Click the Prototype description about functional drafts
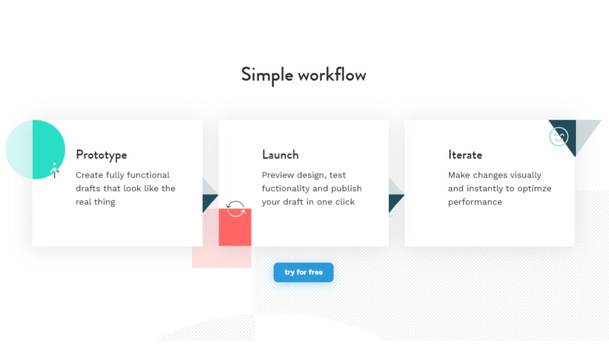Image resolution: width=609 pixels, height=364 pixels. 126,188
